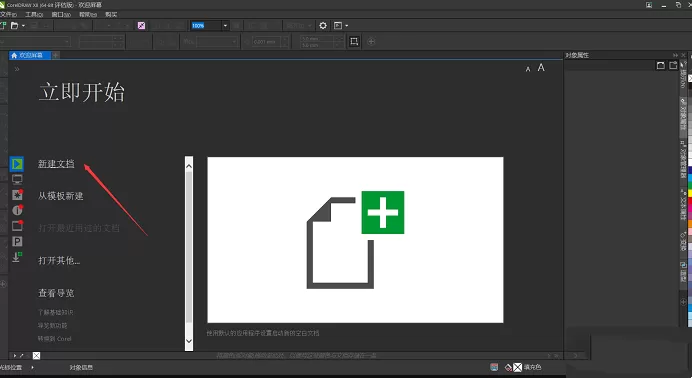Expand the application launcher dropdown arrow

click(346, 26)
